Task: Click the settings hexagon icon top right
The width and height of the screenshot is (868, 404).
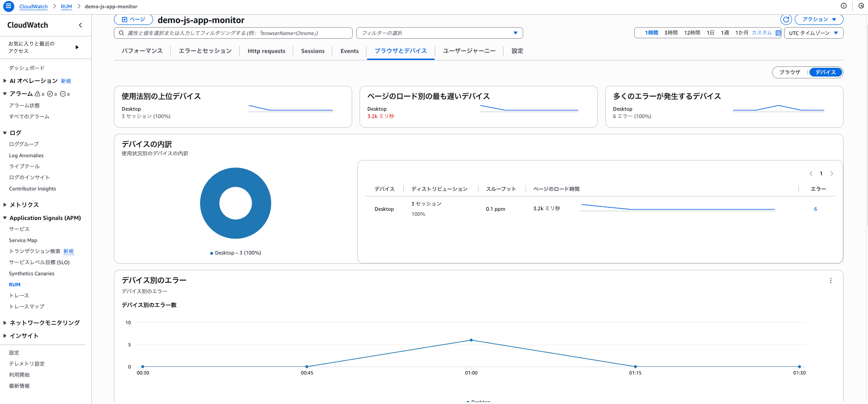Action: (861, 6)
